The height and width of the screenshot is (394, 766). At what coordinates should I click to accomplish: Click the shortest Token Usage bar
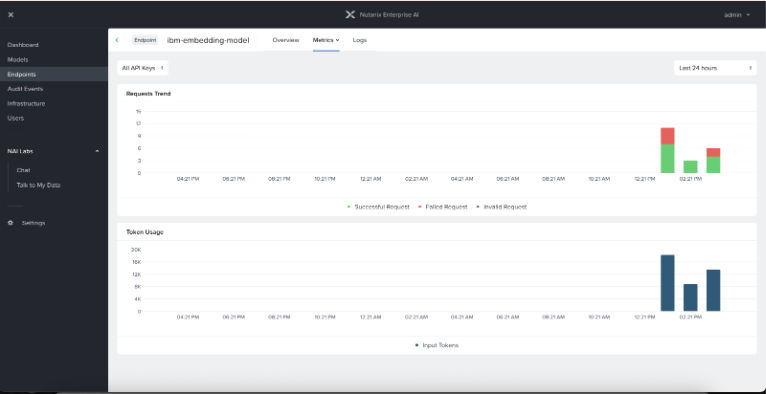coord(690,298)
